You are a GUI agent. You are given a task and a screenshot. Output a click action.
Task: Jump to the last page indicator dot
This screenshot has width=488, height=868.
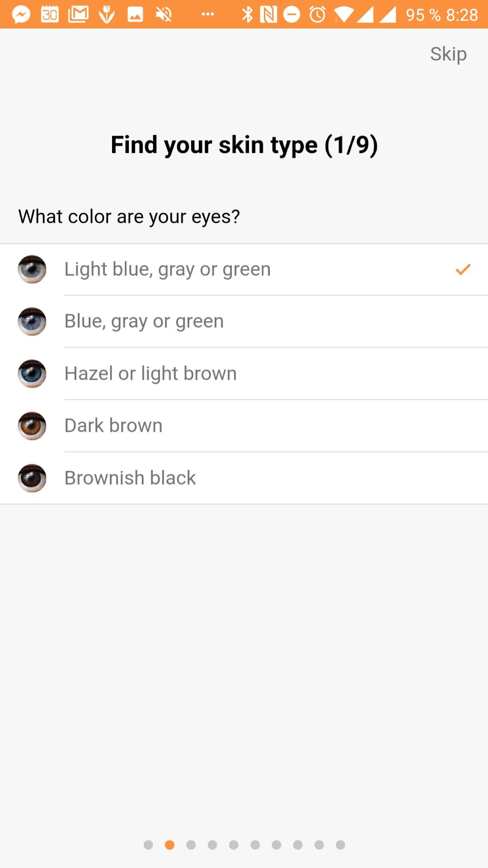click(341, 845)
